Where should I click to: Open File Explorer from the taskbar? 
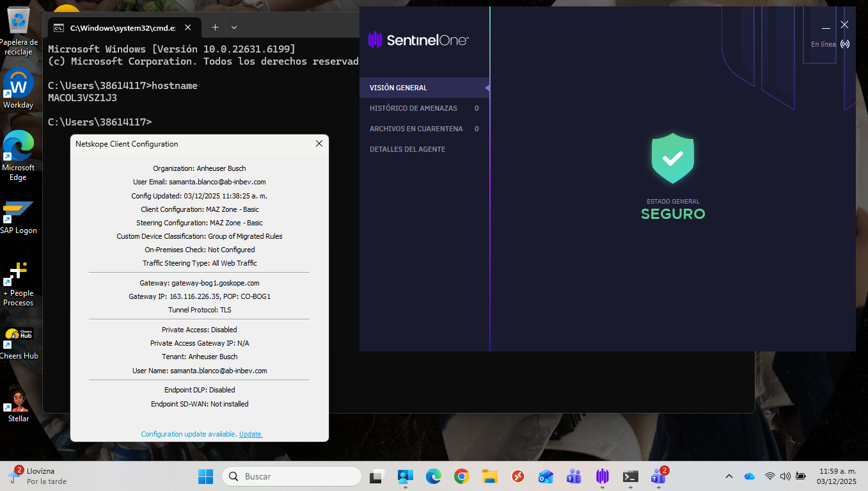(490, 476)
